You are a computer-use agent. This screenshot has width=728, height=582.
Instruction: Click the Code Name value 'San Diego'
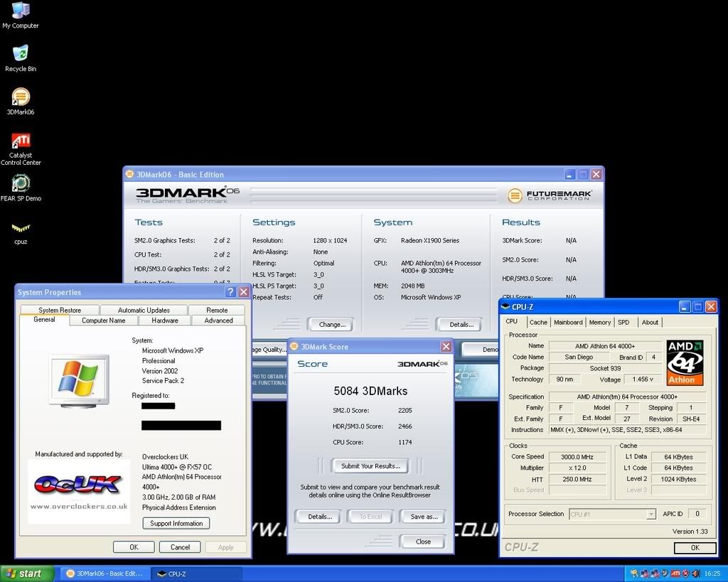tap(579, 357)
